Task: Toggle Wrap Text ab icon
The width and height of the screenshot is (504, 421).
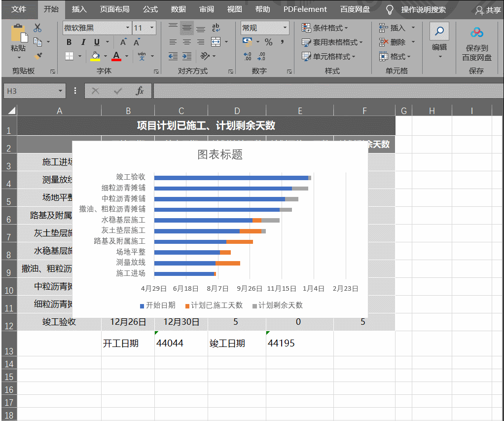Action: coord(216,28)
